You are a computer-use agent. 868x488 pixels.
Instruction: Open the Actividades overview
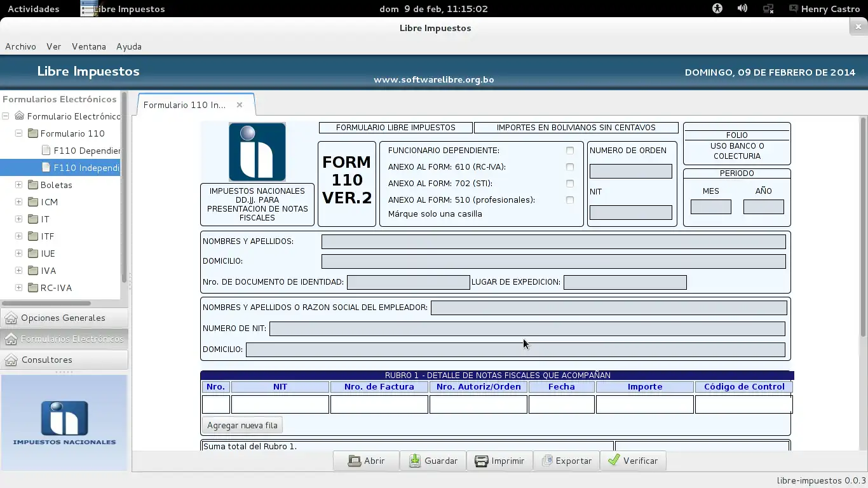tap(34, 9)
